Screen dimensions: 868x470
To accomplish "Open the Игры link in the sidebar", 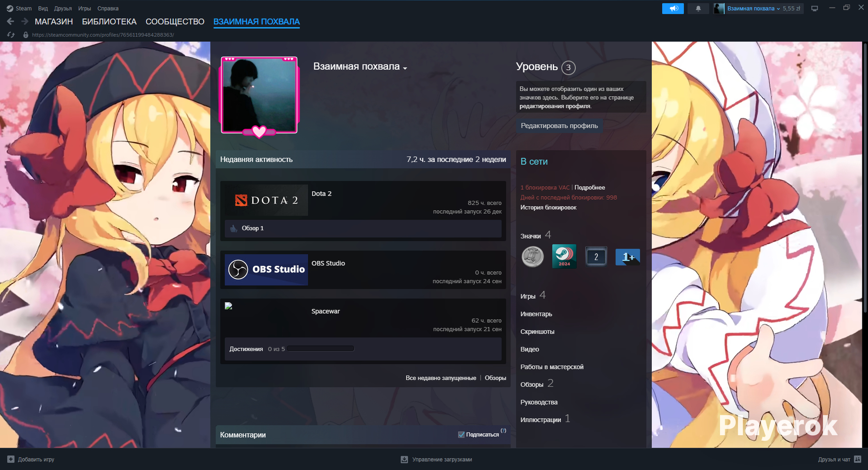I will 528,296.
